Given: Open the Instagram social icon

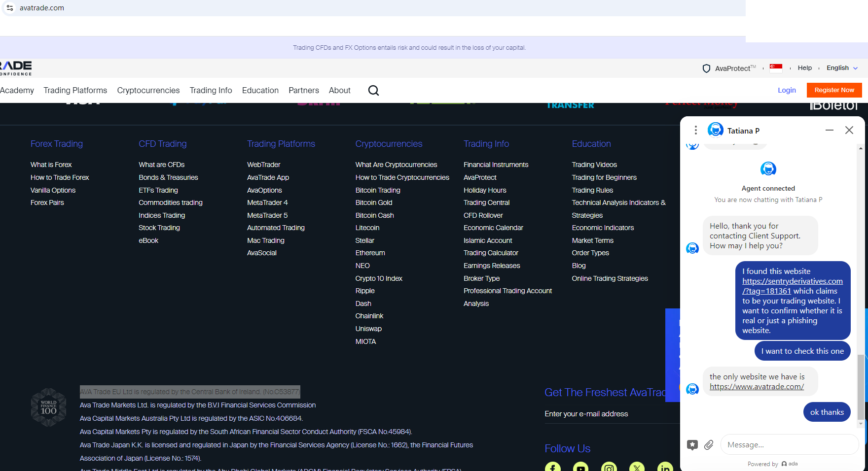Looking at the screenshot, I should coord(609,467).
